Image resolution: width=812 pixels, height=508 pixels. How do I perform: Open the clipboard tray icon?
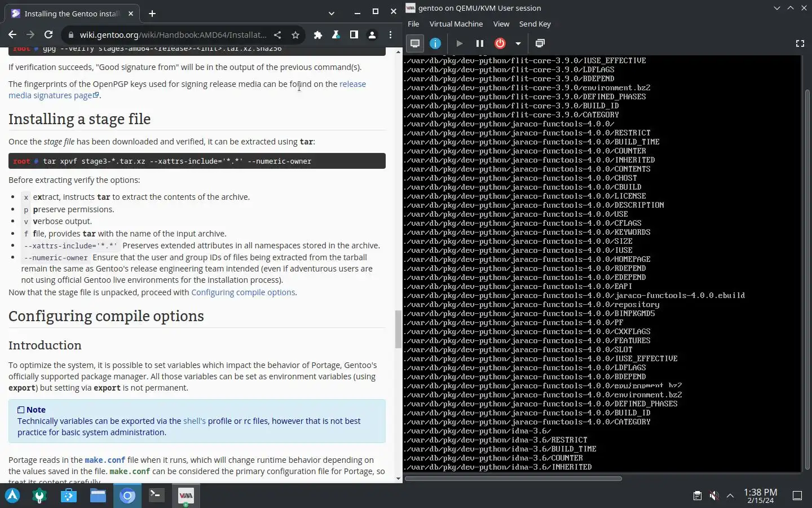698,496
